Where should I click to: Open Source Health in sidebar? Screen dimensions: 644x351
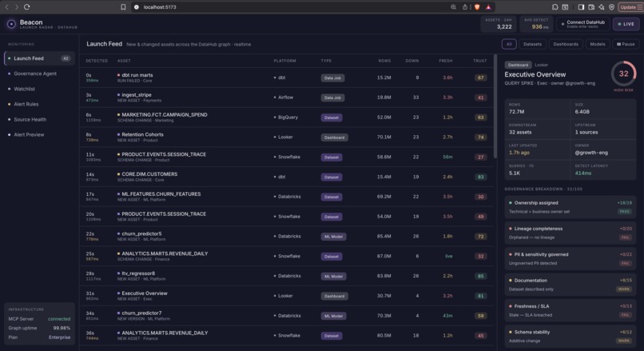click(x=39, y=119)
